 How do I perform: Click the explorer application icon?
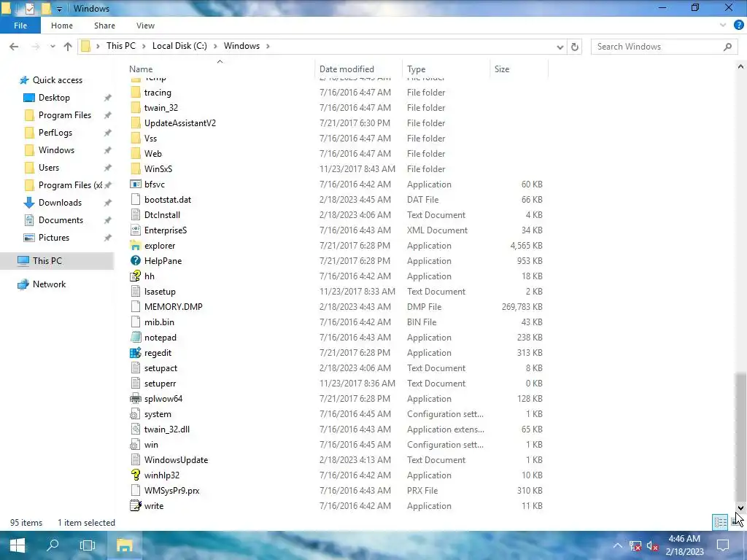point(135,246)
